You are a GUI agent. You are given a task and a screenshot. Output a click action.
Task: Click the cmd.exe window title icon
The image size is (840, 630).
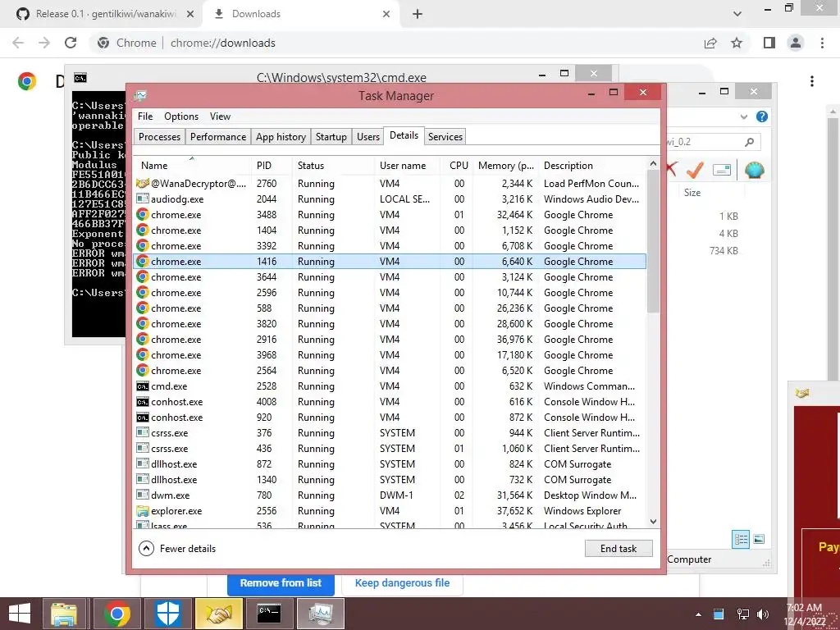(x=80, y=78)
